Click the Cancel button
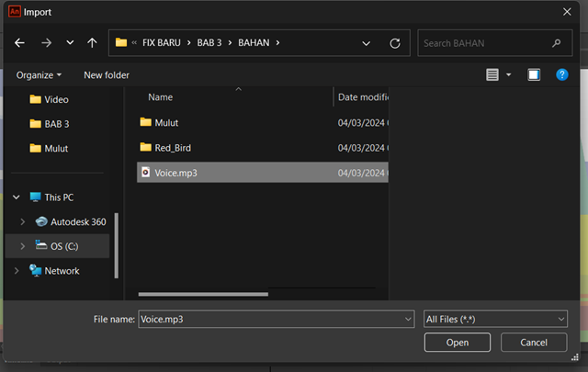Viewport: 588px width, 372px height. [x=534, y=343]
